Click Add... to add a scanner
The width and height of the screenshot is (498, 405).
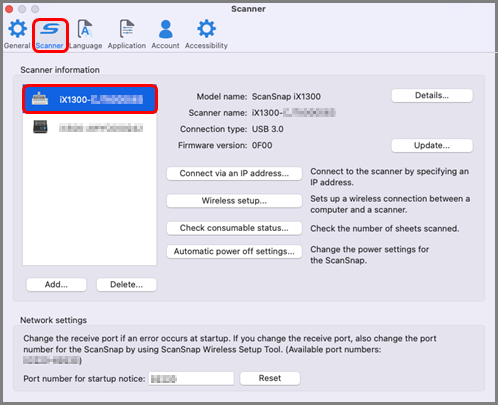point(56,285)
